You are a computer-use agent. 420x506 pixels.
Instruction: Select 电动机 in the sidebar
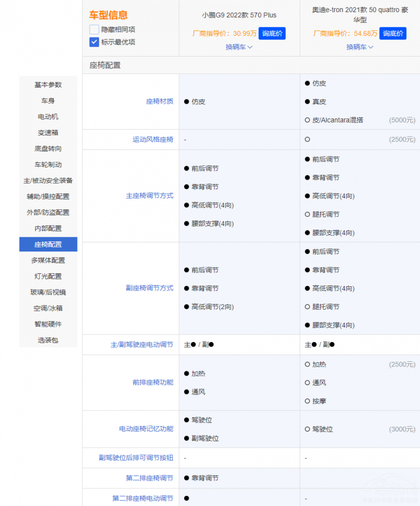click(48, 116)
